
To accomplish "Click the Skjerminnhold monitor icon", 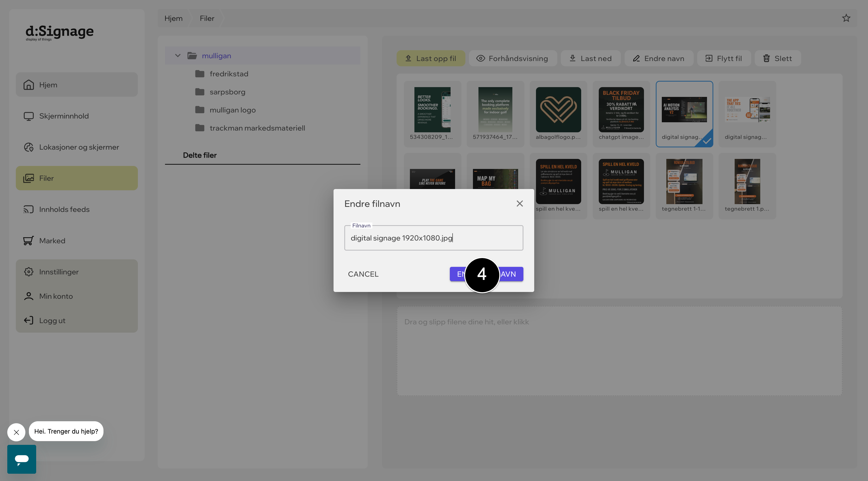I will coord(29,116).
